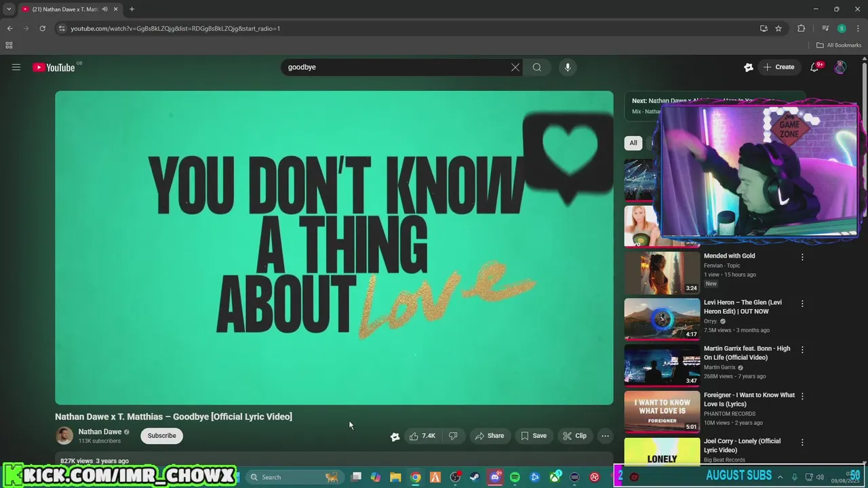Open Chrome profile avatar
The width and height of the screenshot is (868, 488).
pyautogui.click(x=842, y=28)
